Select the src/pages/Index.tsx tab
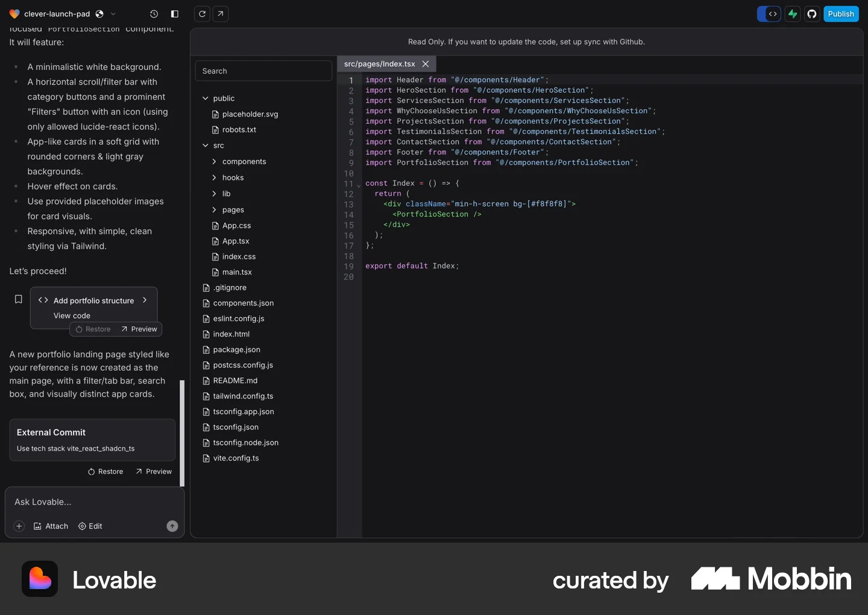 tap(380, 64)
